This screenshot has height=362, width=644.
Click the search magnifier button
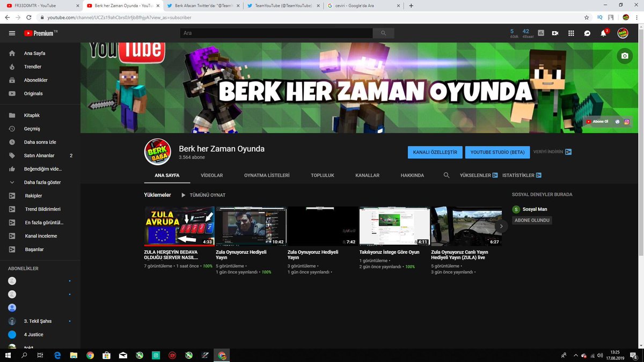(x=383, y=33)
